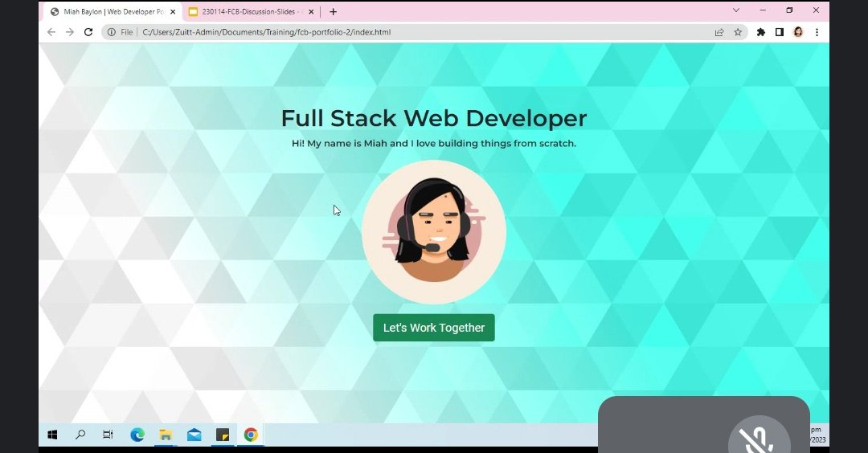Launch Microsoft Edge from the taskbar
Image resolution: width=868 pixels, height=453 pixels.
click(x=137, y=435)
